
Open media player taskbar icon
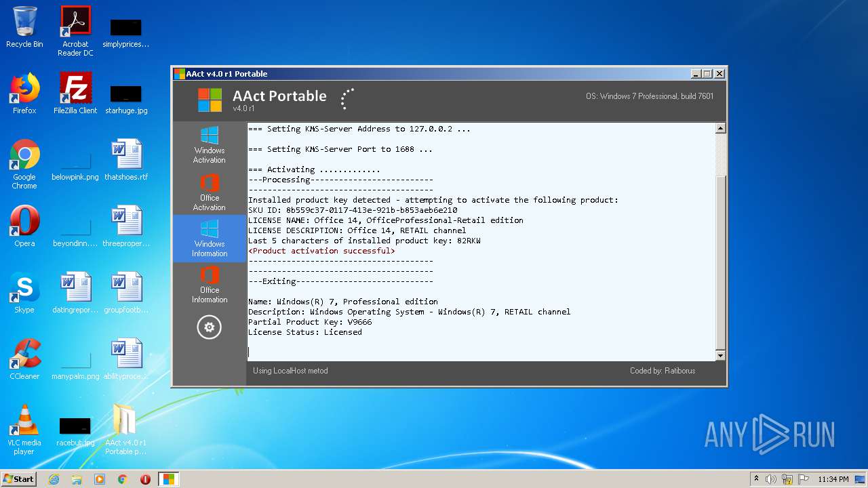click(100, 479)
